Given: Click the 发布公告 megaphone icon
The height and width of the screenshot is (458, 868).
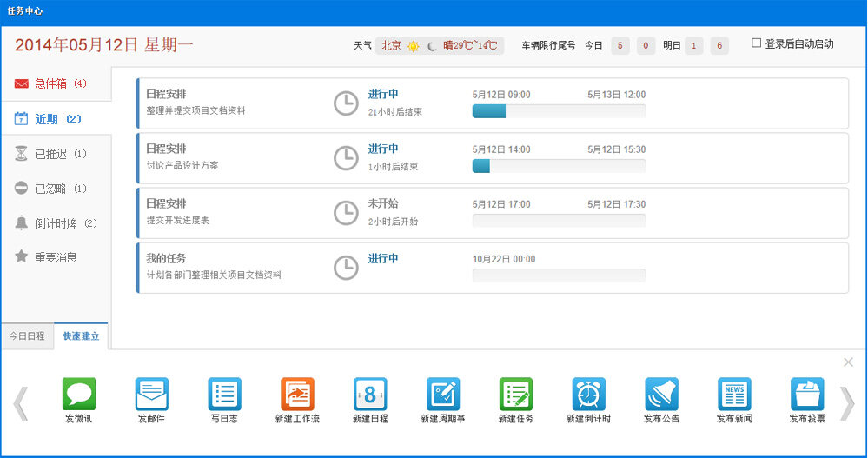Looking at the screenshot, I should (661, 395).
